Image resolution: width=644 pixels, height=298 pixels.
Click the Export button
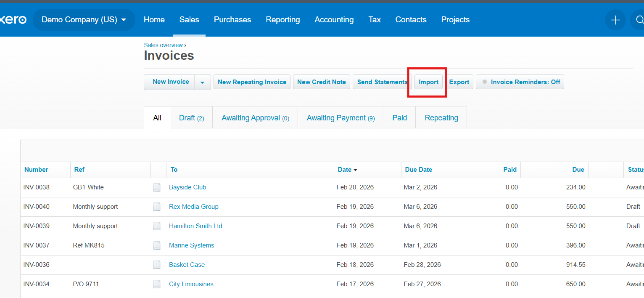pyautogui.click(x=459, y=82)
